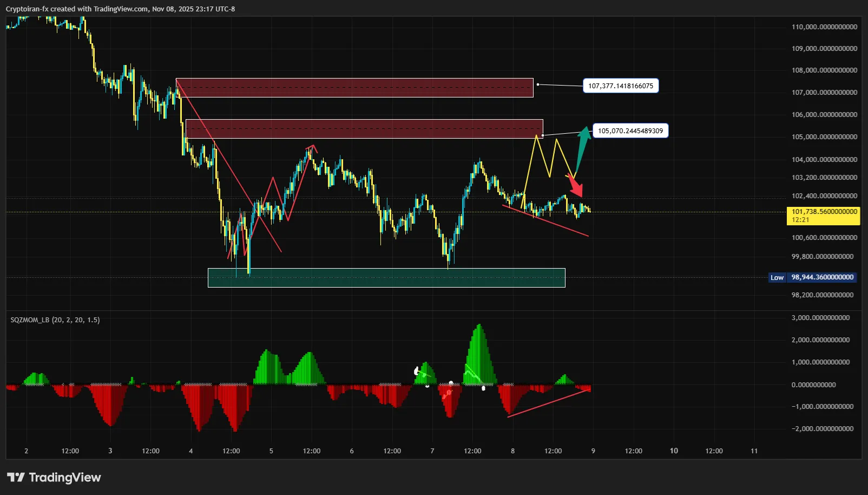Select the red descending support line under price
Screen dimensions: 868x495
547,221
